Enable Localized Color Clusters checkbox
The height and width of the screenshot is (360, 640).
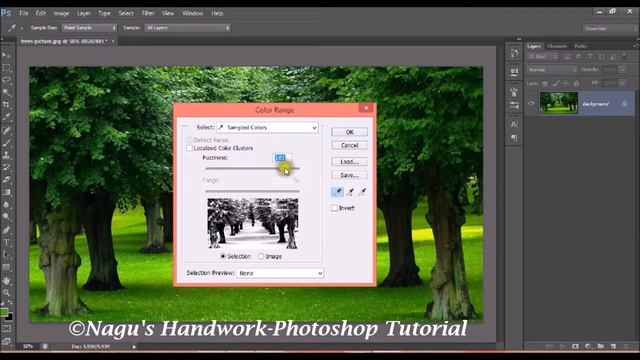pos(189,148)
